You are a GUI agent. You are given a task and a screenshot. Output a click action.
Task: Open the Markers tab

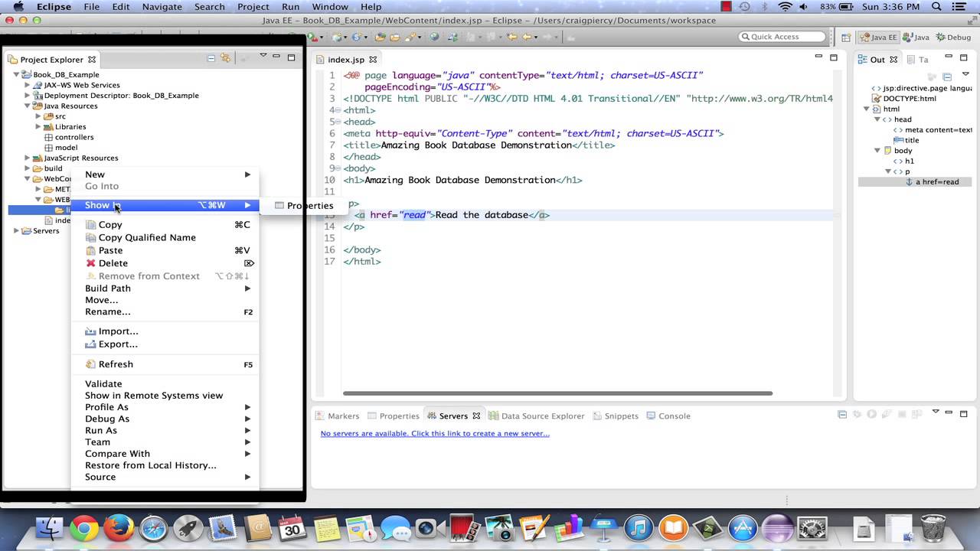tap(338, 416)
